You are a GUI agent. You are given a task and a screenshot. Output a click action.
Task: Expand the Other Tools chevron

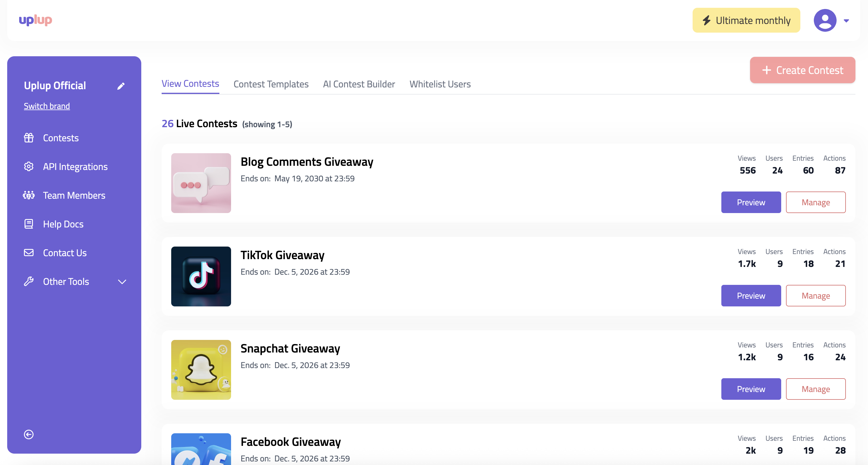122,282
